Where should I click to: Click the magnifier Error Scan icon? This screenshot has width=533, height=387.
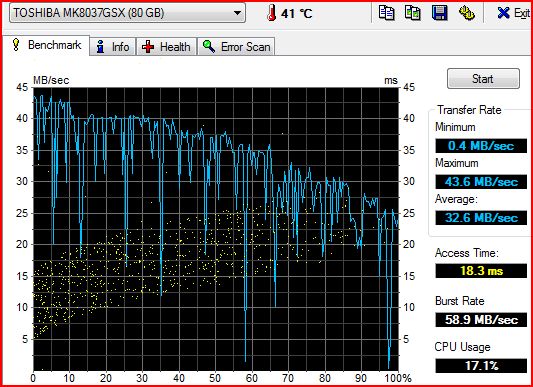208,46
